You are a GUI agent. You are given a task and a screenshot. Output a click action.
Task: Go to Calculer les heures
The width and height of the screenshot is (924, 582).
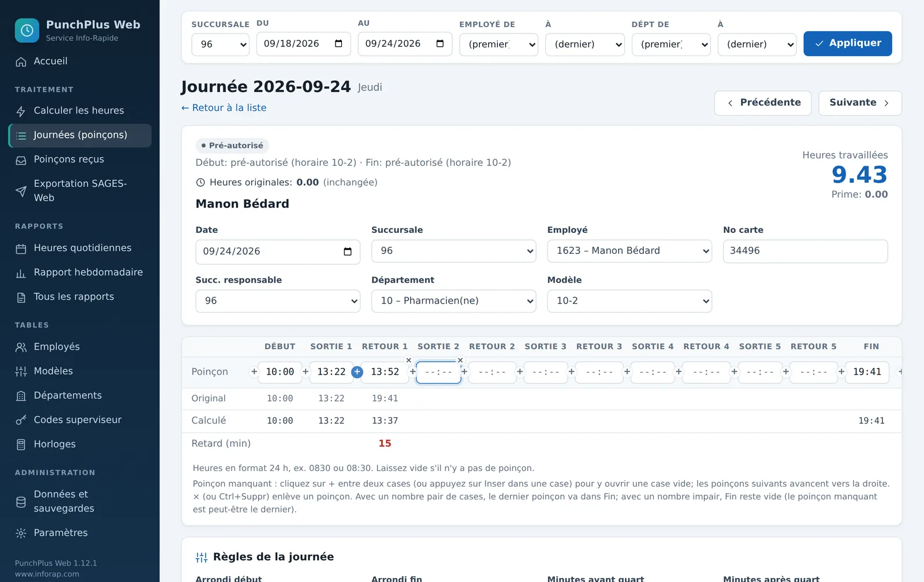coord(80,111)
